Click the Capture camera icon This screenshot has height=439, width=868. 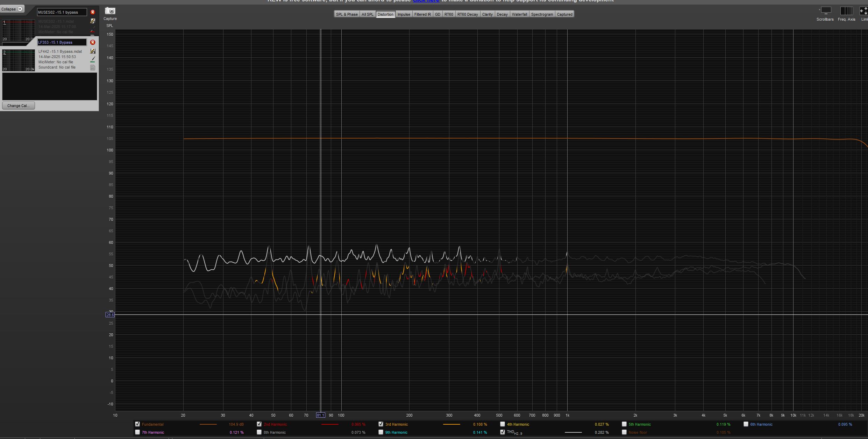pos(110,11)
